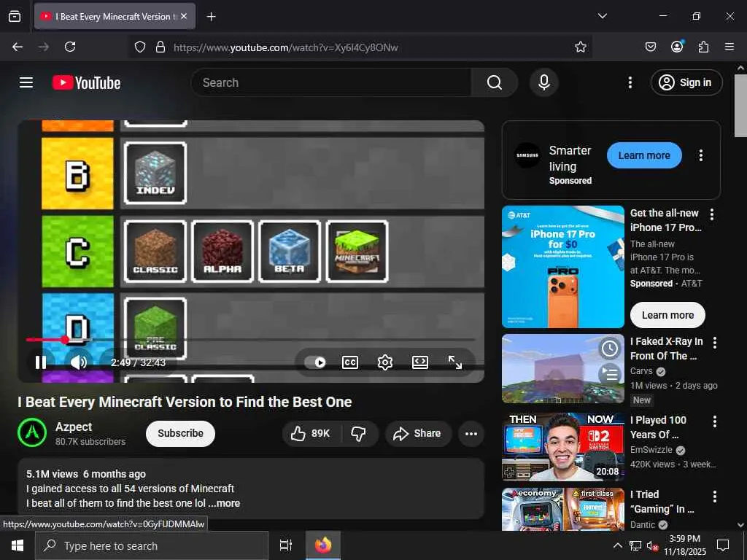Image resolution: width=747 pixels, height=560 pixels.
Task: Switch to theater mode
Action: click(x=419, y=362)
